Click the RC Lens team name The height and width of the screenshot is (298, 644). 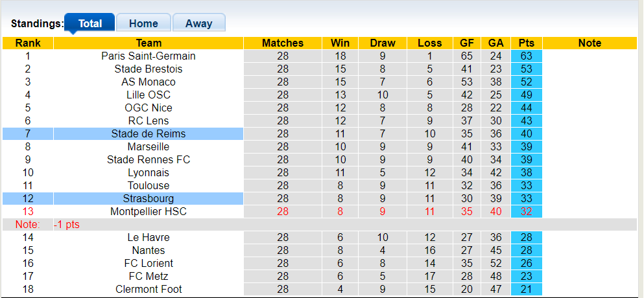pyautogui.click(x=149, y=121)
